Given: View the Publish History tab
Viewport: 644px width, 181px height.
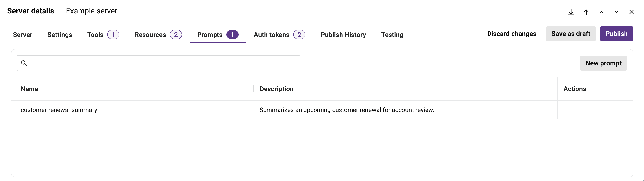Looking at the screenshot, I should coord(343,35).
